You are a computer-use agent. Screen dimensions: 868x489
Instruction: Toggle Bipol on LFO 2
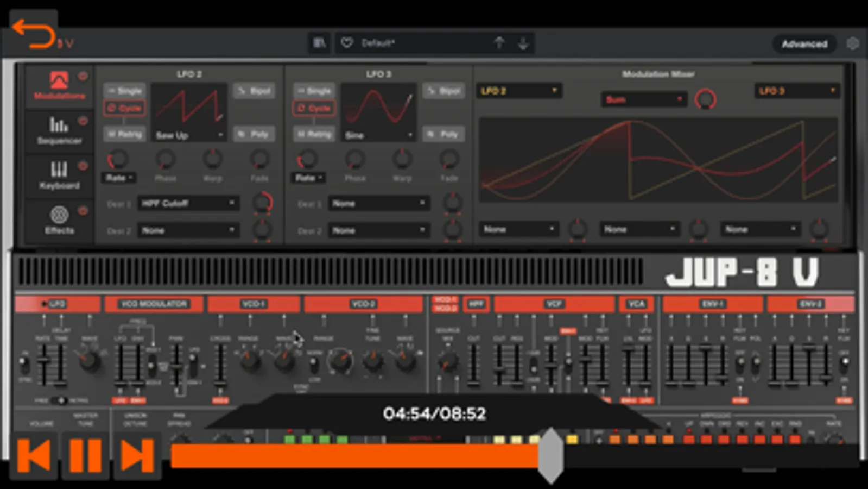[254, 91]
